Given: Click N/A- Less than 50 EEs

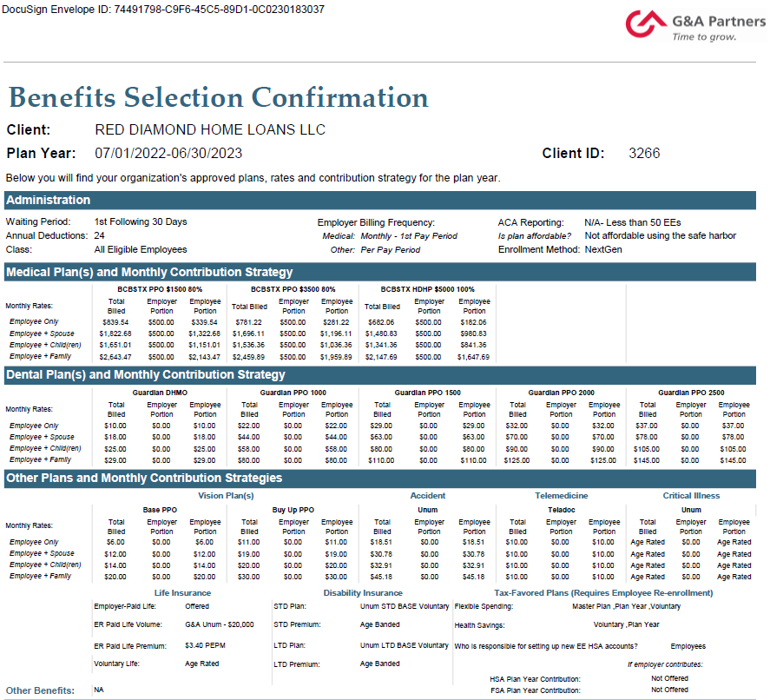Looking at the screenshot, I should click(x=633, y=222).
